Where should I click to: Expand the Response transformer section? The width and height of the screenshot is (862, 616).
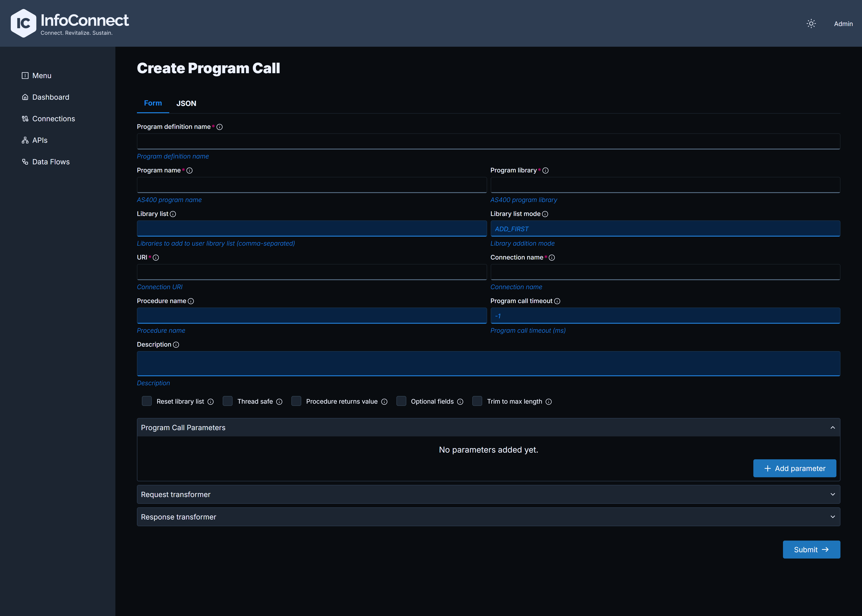(488, 517)
